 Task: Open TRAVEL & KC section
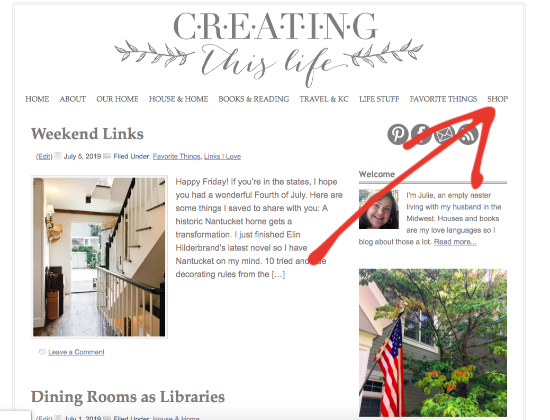coord(324,99)
